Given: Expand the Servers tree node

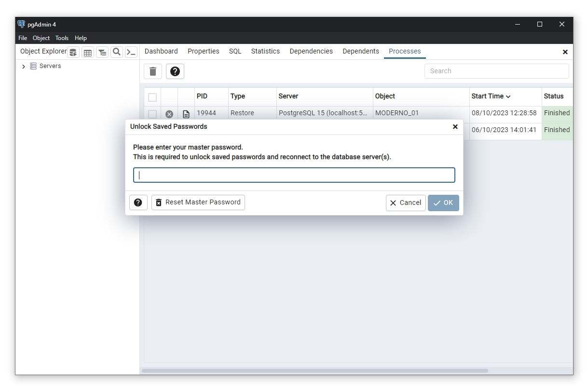Looking at the screenshot, I should (x=24, y=67).
